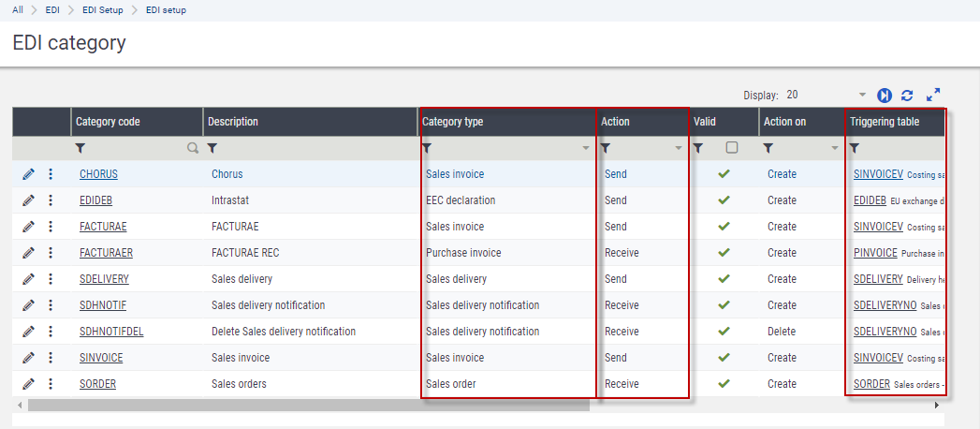
Task: Open the SDELIVERY category code link
Action: point(104,279)
